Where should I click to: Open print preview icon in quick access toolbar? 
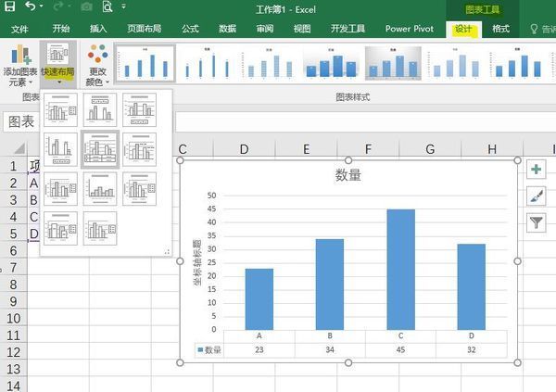click(107, 6)
